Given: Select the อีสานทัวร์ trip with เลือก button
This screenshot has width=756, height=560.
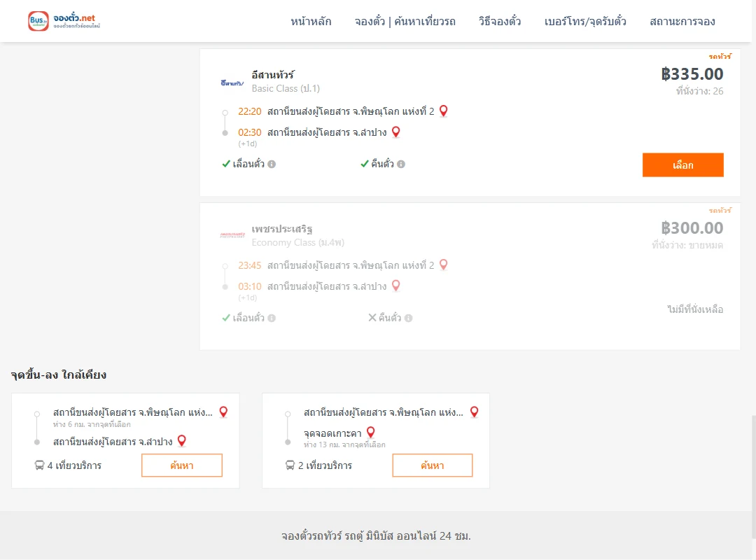Looking at the screenshot, I should 682,165.
